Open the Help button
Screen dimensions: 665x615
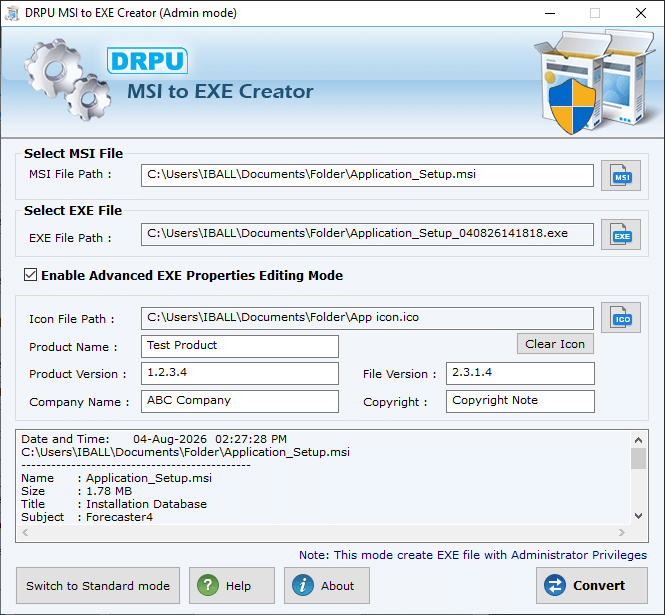tap(232, 585)
